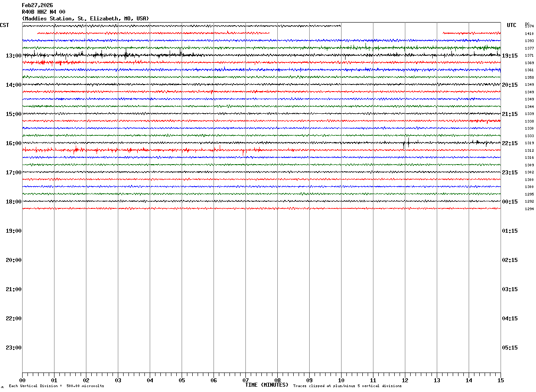Select the station code R40B HHZ N4 00
Viewport: 536px width, 392px height.
point(43,12)
